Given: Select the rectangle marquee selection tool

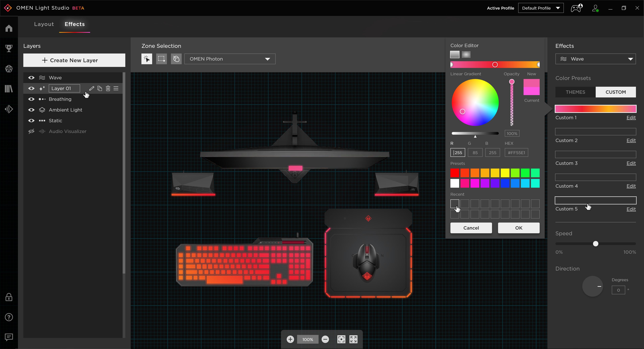Looking at the screenshot, I should point(161,59).
